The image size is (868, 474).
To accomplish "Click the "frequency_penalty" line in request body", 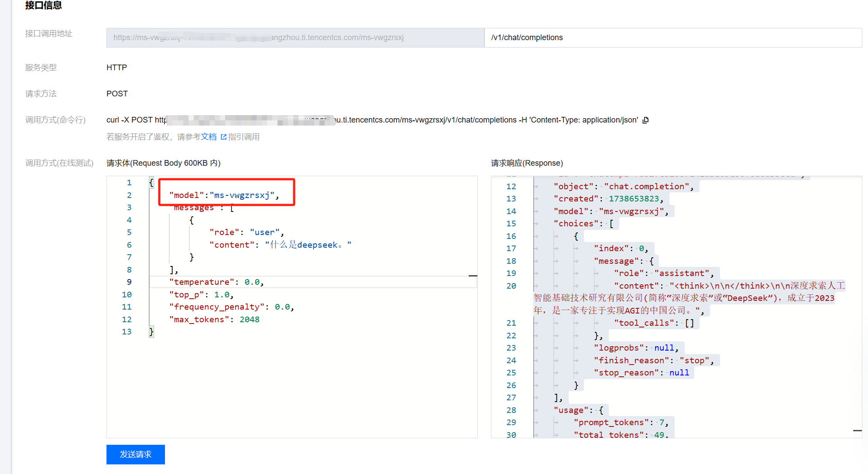I will pos(231,307).
